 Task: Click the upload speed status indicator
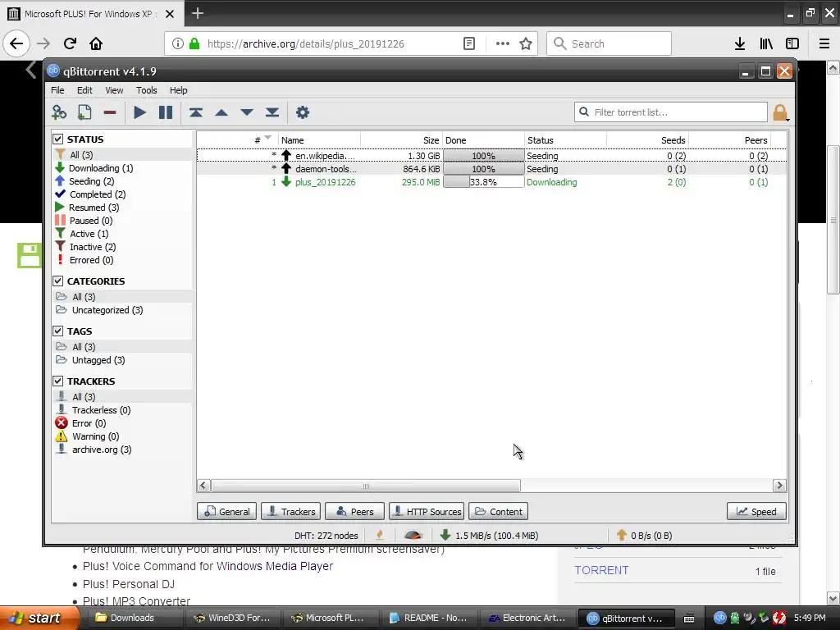pyautogui.click(x=645, y=535)
